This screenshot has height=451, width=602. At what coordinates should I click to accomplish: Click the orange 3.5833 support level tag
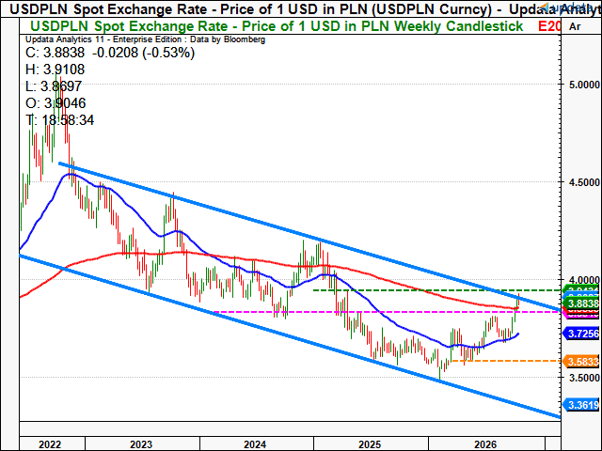(581, 362)
